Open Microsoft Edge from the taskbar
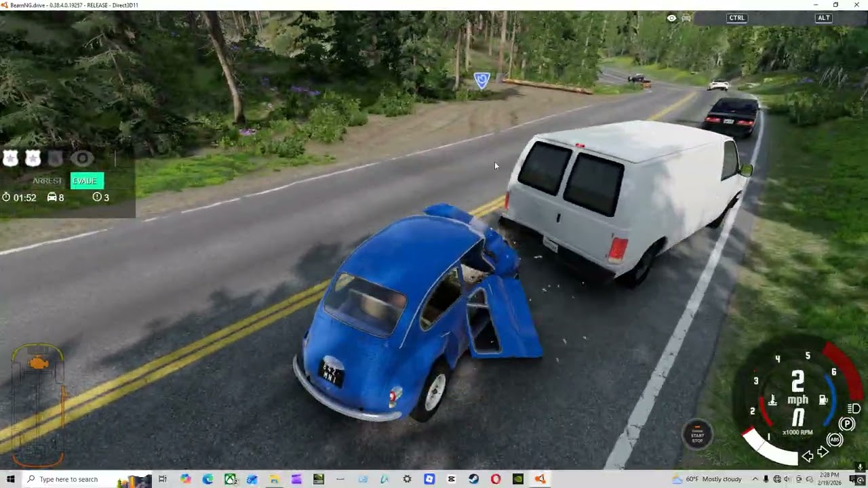 208,479
